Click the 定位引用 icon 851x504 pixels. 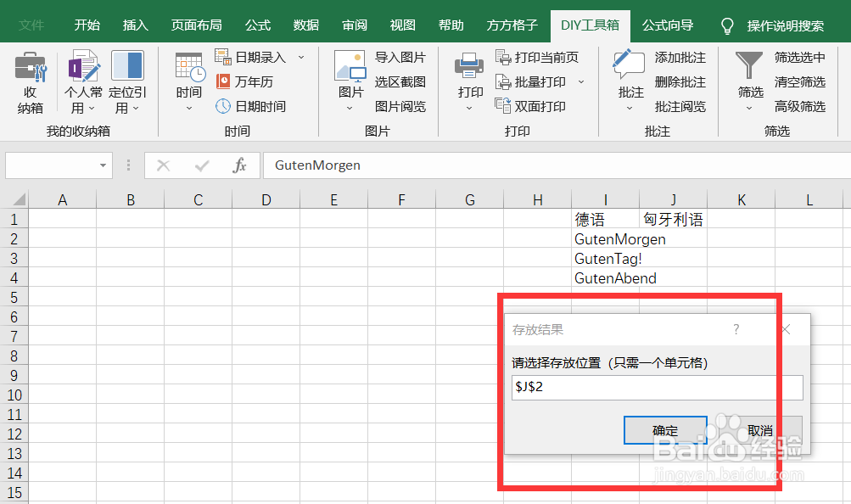(x=127, y=66)
